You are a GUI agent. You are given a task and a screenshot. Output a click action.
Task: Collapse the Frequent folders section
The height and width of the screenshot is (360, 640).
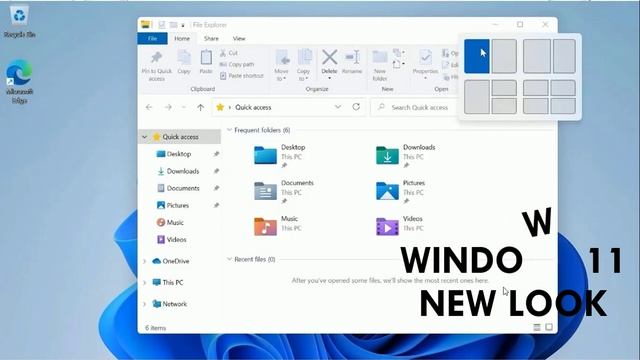(x=229, y=130)
